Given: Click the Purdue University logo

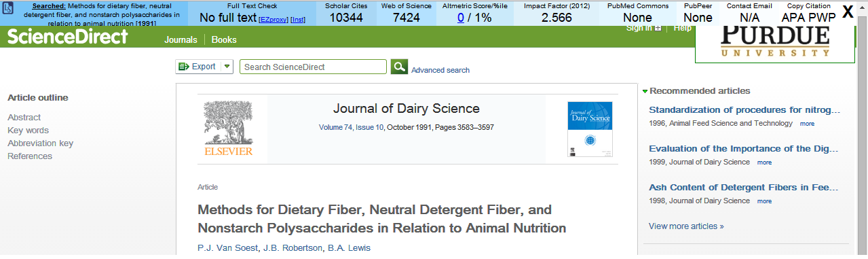Looking at the screenshot, I should point(774,41).
